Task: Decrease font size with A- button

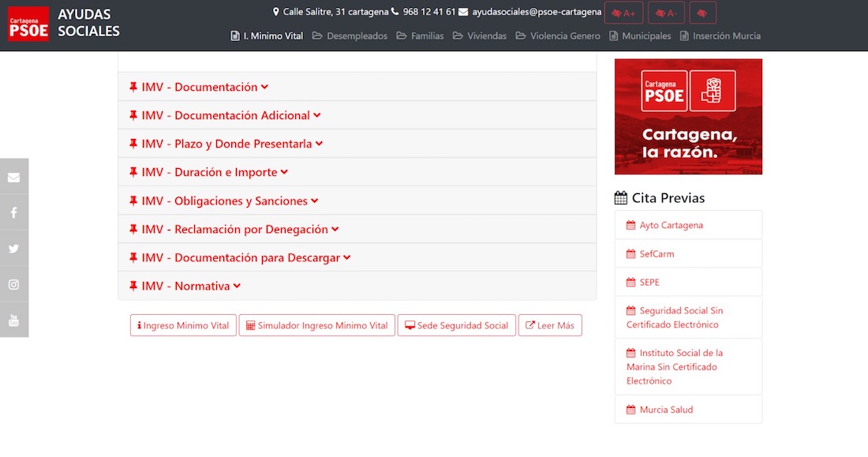Action: click(x=666, y=13)
